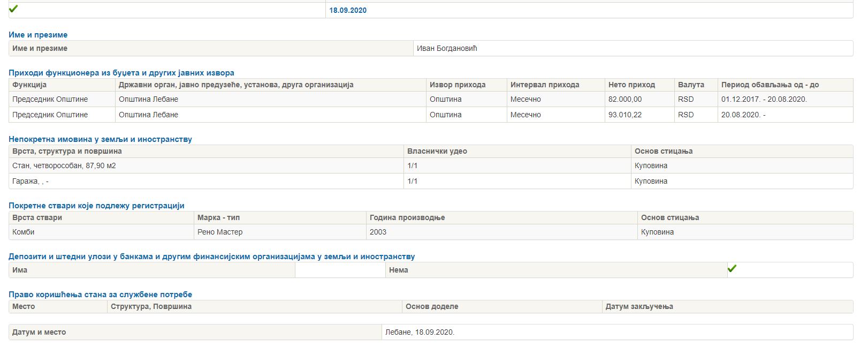
Task: Open the 18.09.2020 date link at top
Action: [x=348, y=10]
